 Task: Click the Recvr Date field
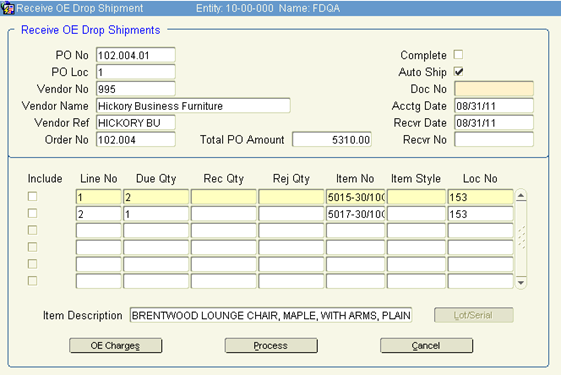(494, 123)
